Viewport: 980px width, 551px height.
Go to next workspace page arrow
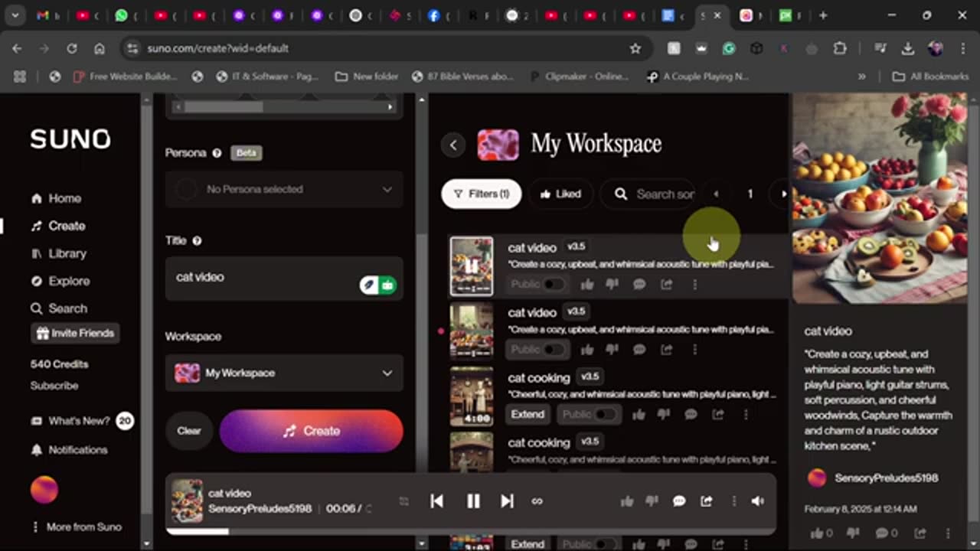[784, 194]
